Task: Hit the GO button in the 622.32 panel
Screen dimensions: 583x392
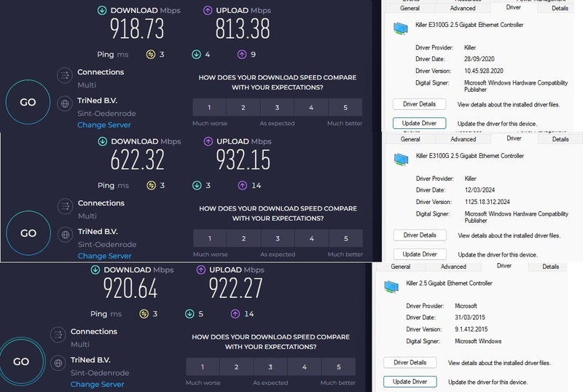Action: pos(28,233)
